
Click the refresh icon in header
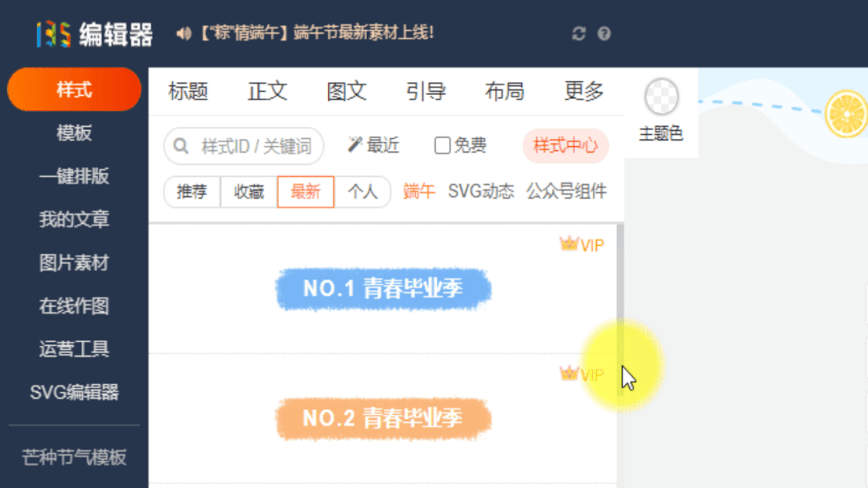tap(578, 34)
